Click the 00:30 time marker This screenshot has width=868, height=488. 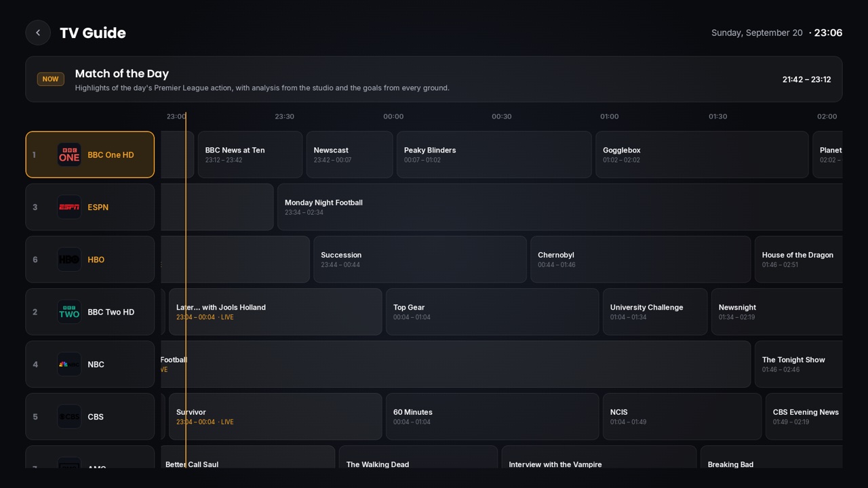click(502, 117)
